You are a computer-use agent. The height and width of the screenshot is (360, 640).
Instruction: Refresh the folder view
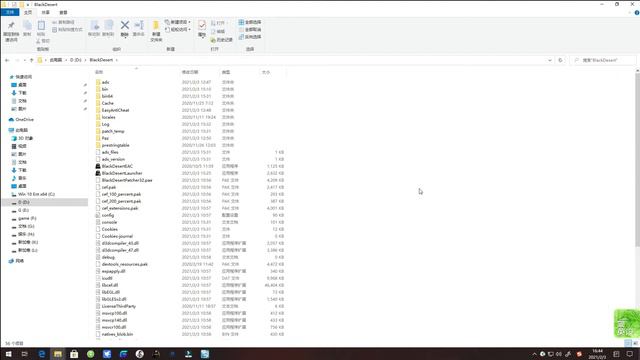click(560, 60)
